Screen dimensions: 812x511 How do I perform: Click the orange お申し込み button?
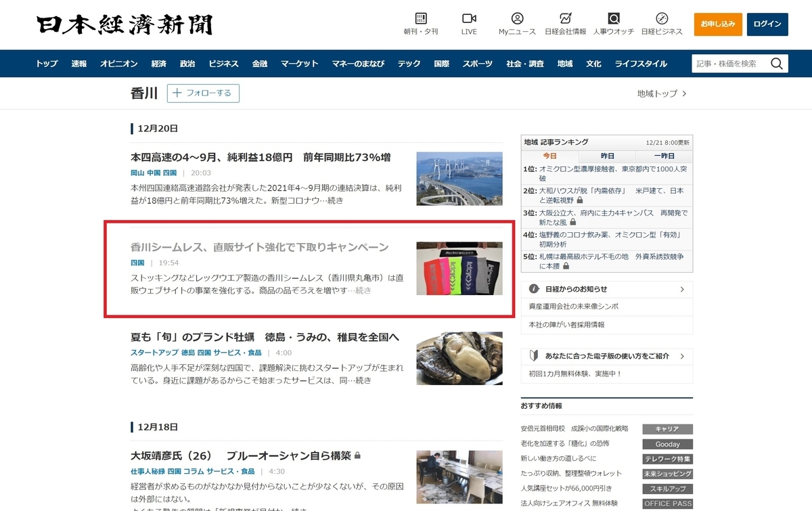pyautogui.click(x=718, y=24)
